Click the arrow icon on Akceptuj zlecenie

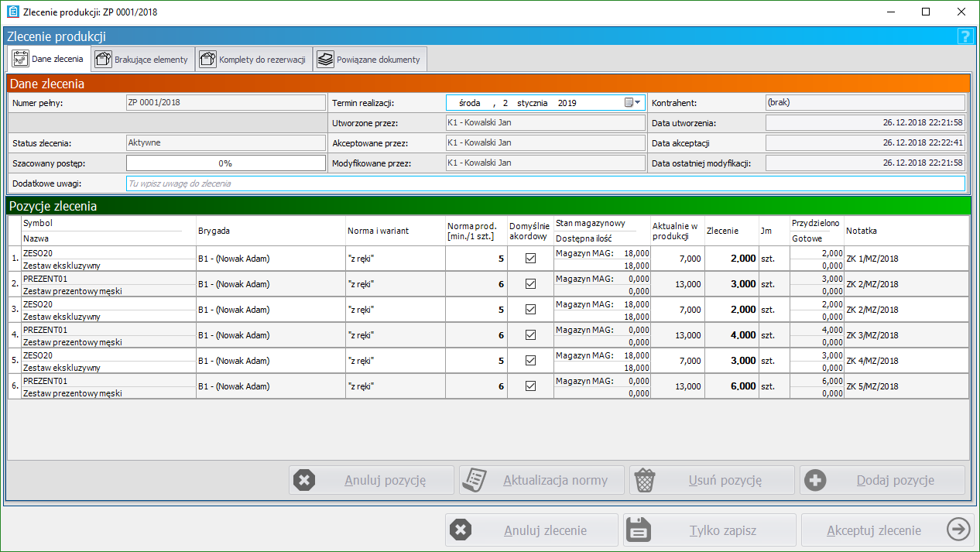pos(958,530)
